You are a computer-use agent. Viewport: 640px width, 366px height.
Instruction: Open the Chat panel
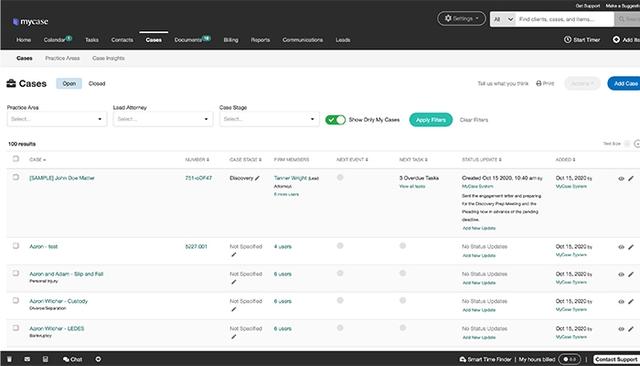(x=73, y=359)
